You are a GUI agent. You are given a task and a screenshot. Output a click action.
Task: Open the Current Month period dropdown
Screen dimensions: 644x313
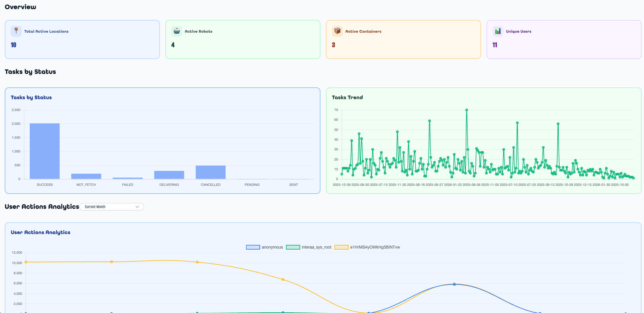(111, 207)
